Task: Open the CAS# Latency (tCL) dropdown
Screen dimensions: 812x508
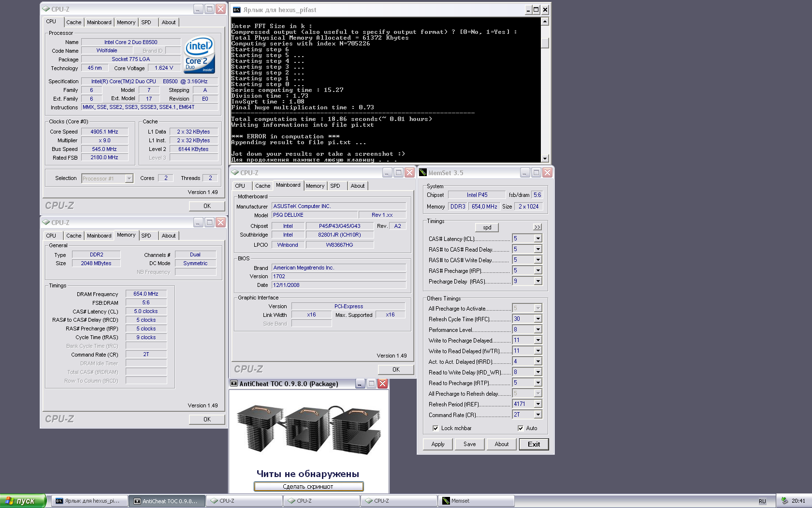Action: 538,239
